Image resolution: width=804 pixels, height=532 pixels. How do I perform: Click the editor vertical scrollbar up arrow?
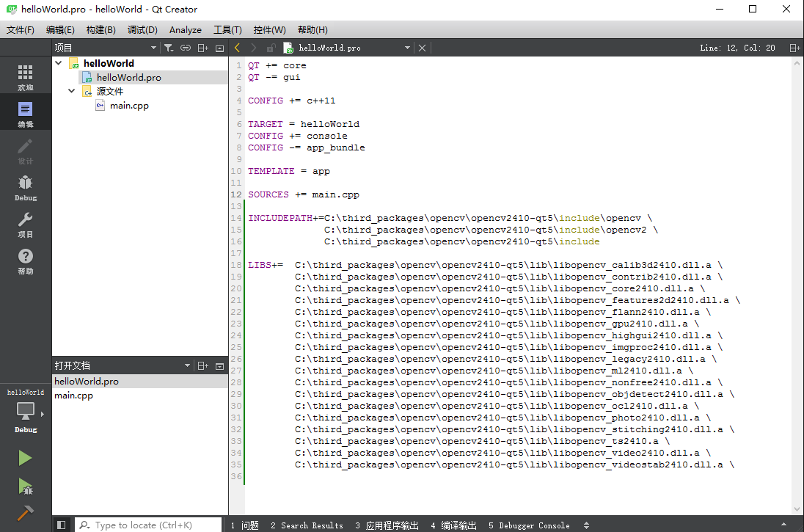click(x=797, y=64)
